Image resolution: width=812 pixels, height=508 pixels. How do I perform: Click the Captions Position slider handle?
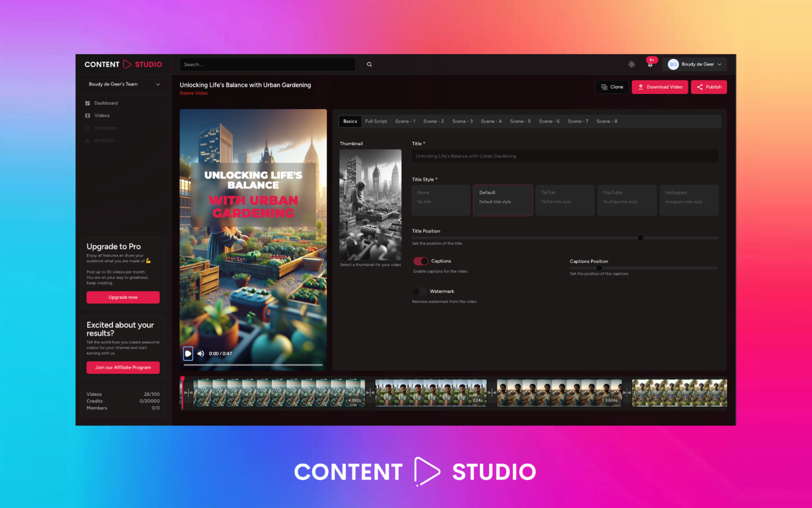(599, 268)
